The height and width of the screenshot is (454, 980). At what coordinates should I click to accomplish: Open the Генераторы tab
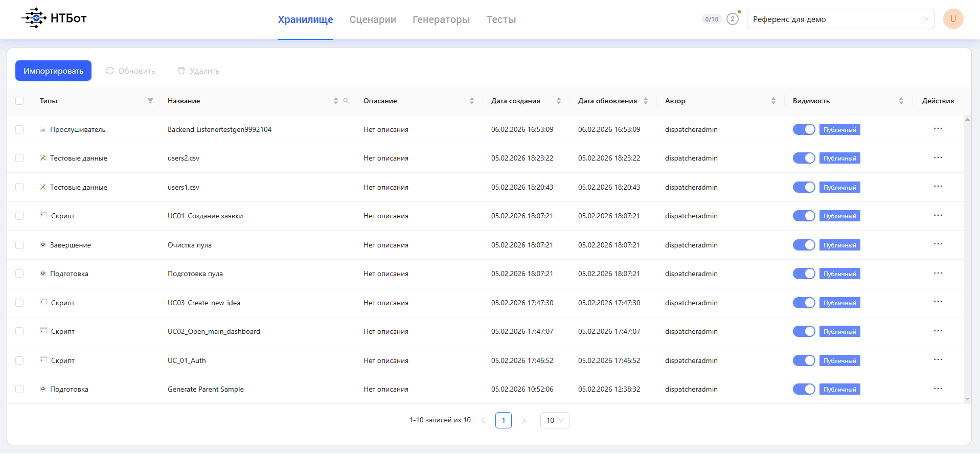tap(441, 19)
